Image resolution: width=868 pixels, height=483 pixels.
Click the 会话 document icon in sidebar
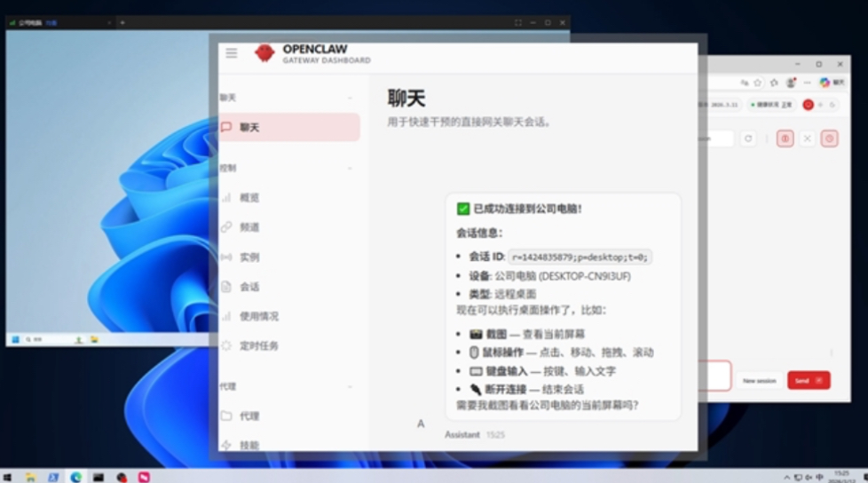[x=226, y=287]
